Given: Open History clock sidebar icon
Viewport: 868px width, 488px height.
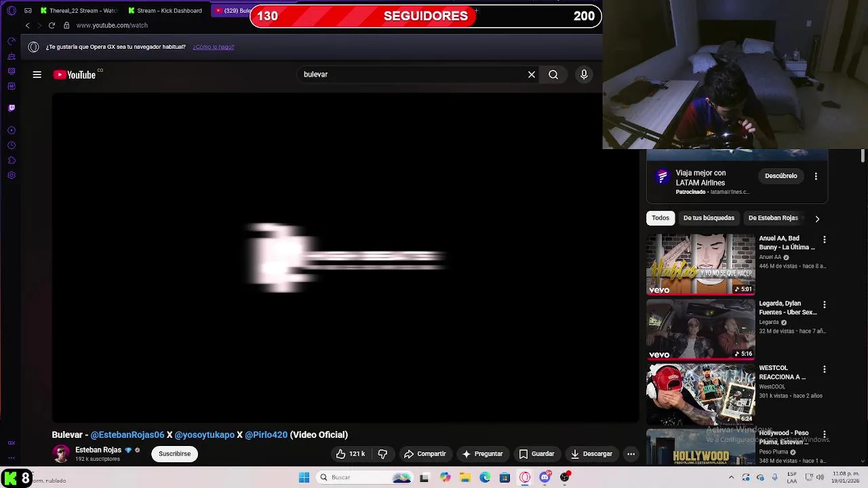Looking at the screenshot, I should pos(12,145).
